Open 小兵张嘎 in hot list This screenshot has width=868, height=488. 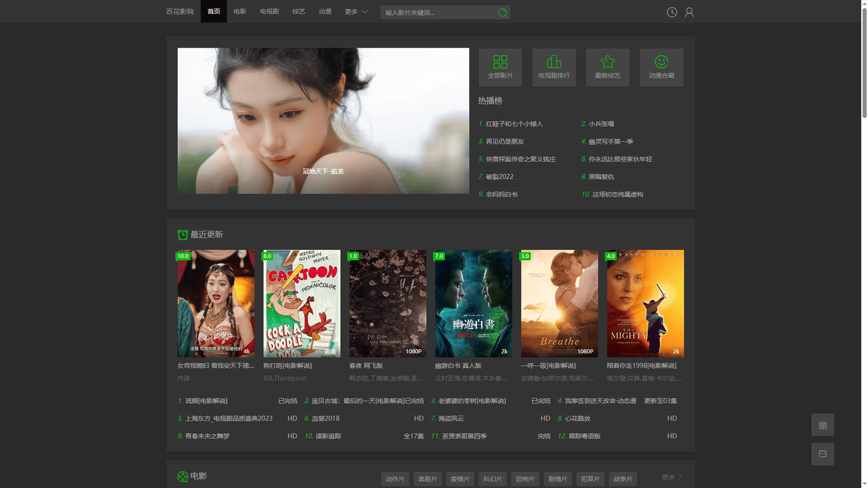(602, 124)
